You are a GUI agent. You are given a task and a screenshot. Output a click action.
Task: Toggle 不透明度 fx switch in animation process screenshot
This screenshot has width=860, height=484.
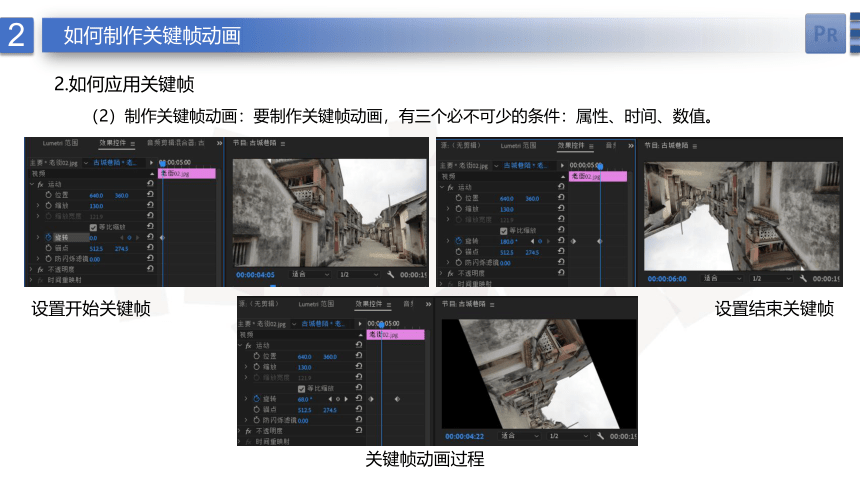(x=248, y=431)
